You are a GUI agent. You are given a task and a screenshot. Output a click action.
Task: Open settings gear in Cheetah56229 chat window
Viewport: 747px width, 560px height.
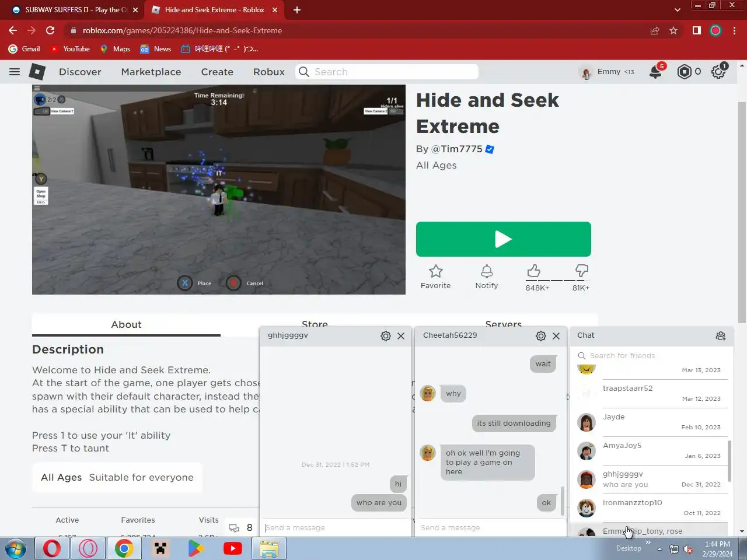pos(540,336)
